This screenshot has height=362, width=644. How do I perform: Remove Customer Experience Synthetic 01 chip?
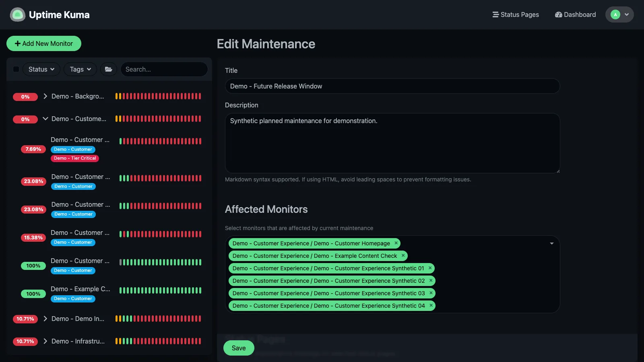click(x=430, y=268)
